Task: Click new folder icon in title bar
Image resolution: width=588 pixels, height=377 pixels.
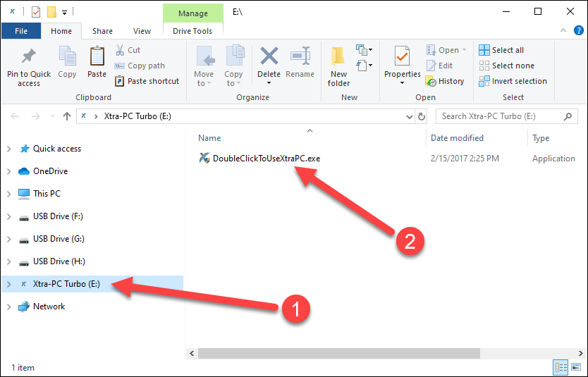Action: (51, 12)
